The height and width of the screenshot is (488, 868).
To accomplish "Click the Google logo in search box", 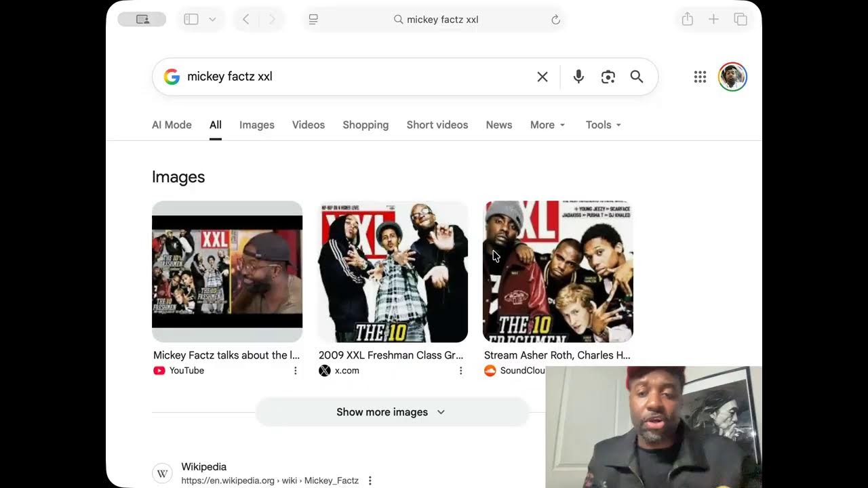I will pos(172,77).
